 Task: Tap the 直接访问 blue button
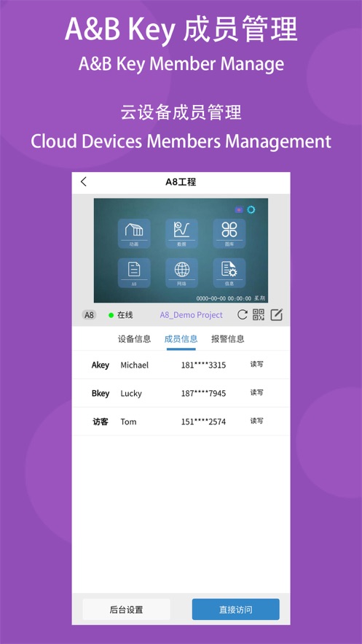236,610
